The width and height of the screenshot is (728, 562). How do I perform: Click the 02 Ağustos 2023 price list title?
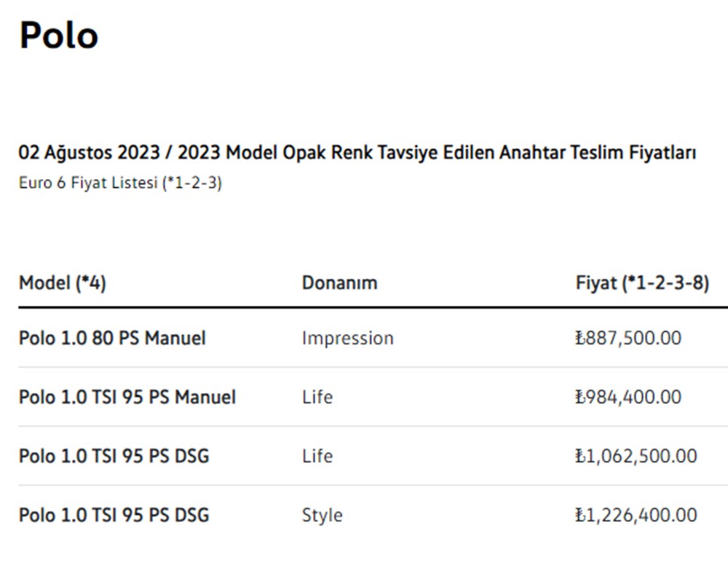coord(357,154)
